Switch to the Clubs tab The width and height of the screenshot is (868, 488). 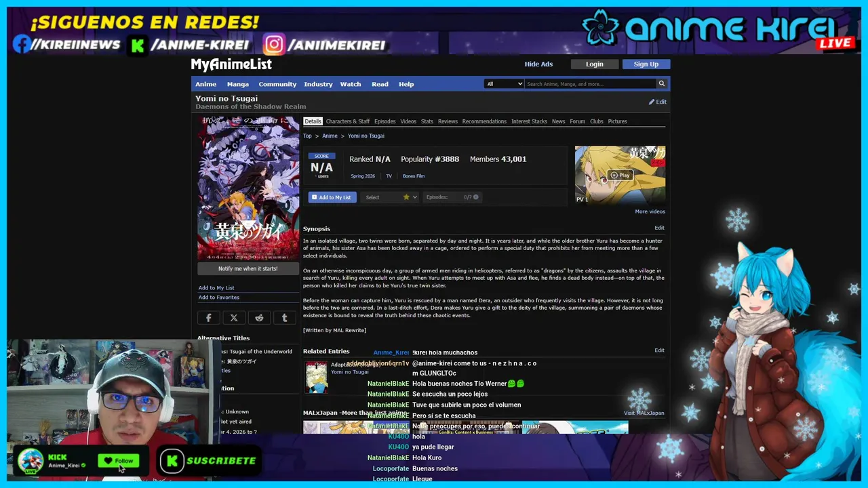tap(597, 121)
